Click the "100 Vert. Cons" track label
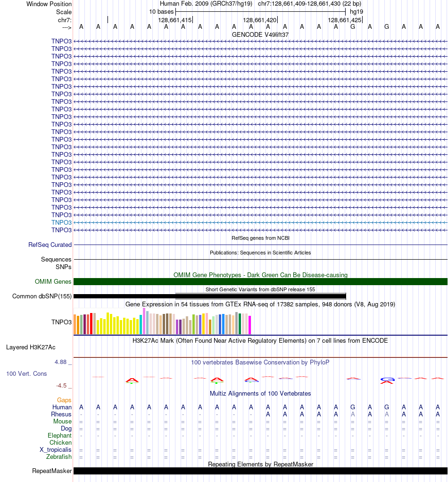Screen dimensions: 448x482 click(26, 374)
